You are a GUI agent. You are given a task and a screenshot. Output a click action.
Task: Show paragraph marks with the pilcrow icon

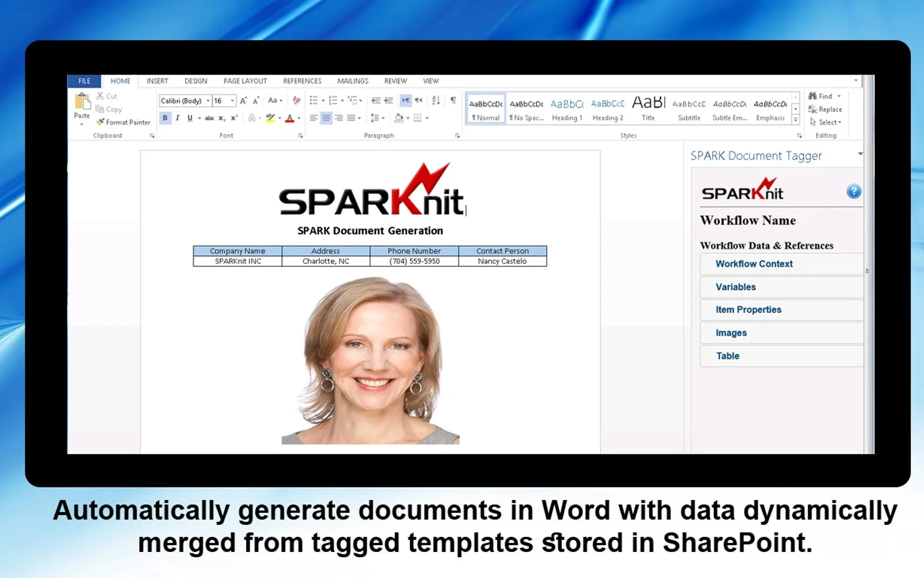coord(453,101)
